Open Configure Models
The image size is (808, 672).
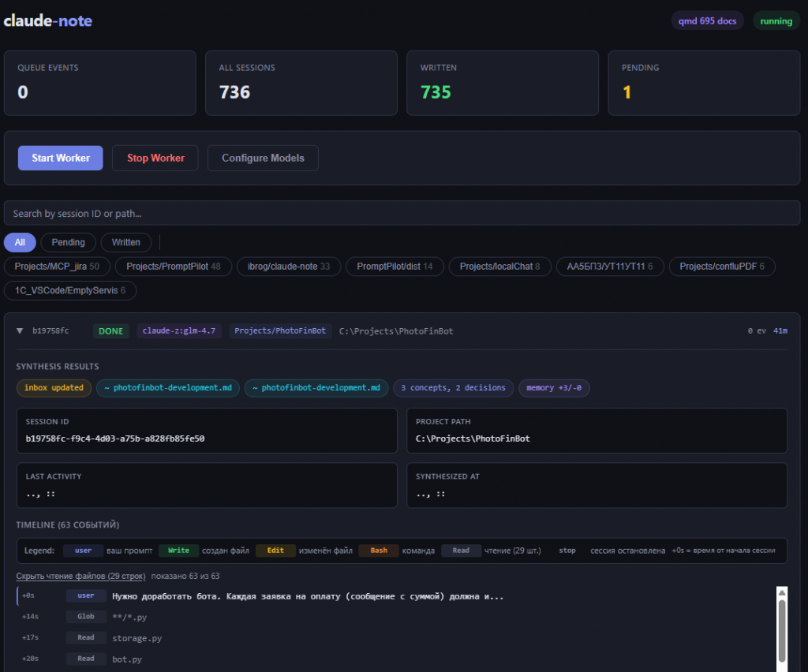[263, 158]
